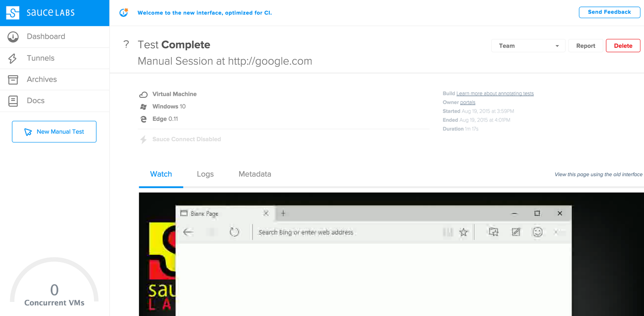Open Docs from the sidebar
This screenshot has height=316, width=644.
pos(54,101)
